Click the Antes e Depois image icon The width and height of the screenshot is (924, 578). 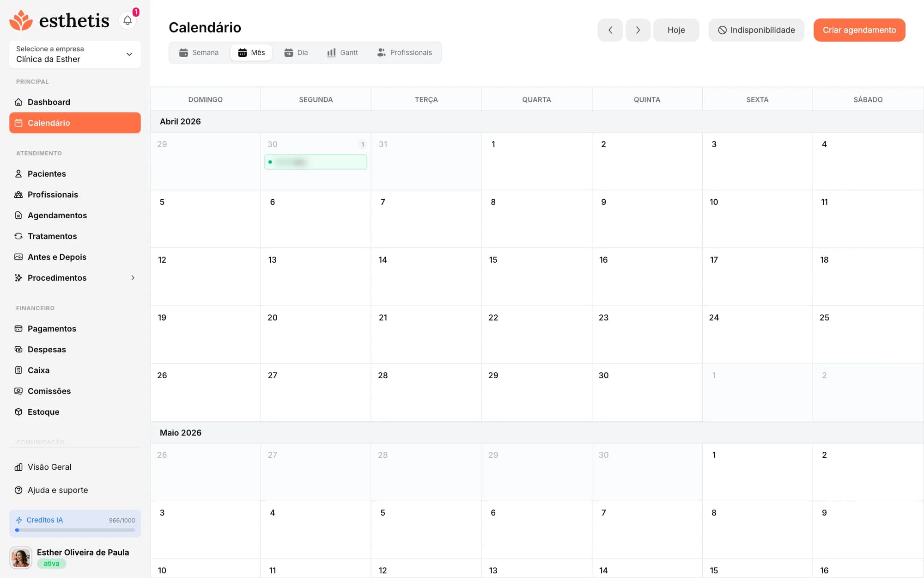18,257
